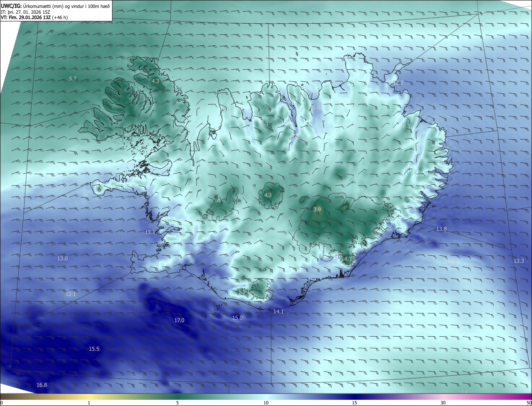Image resolution: width=532 pixels, height=406 pixels.
Task: Click the 16.8 value label near the colorbar
Action: pyautogui.click(x=42, y=385)
